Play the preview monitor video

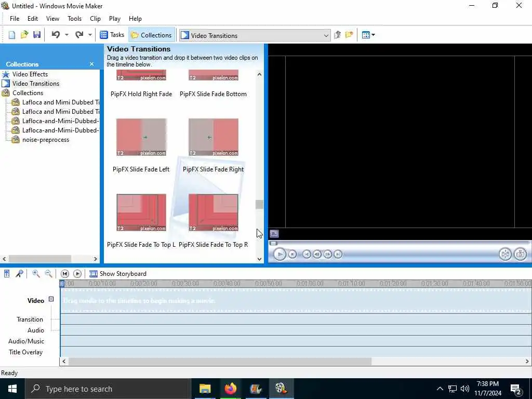(280, 254)
